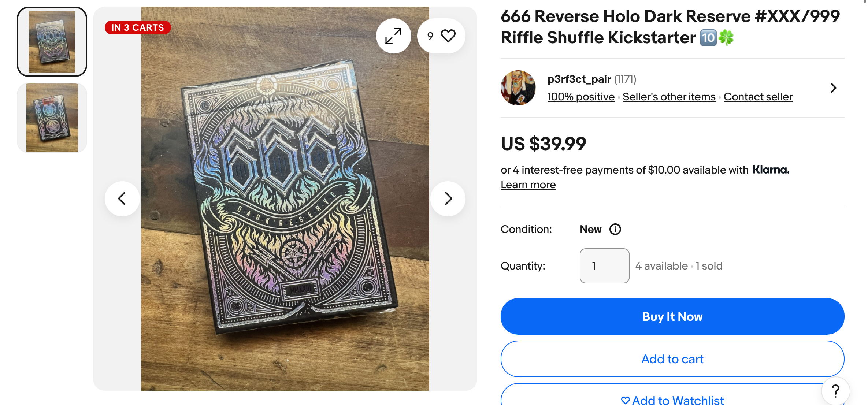
Task: Open the condition info icon next to New
Action: pos(615,229)
